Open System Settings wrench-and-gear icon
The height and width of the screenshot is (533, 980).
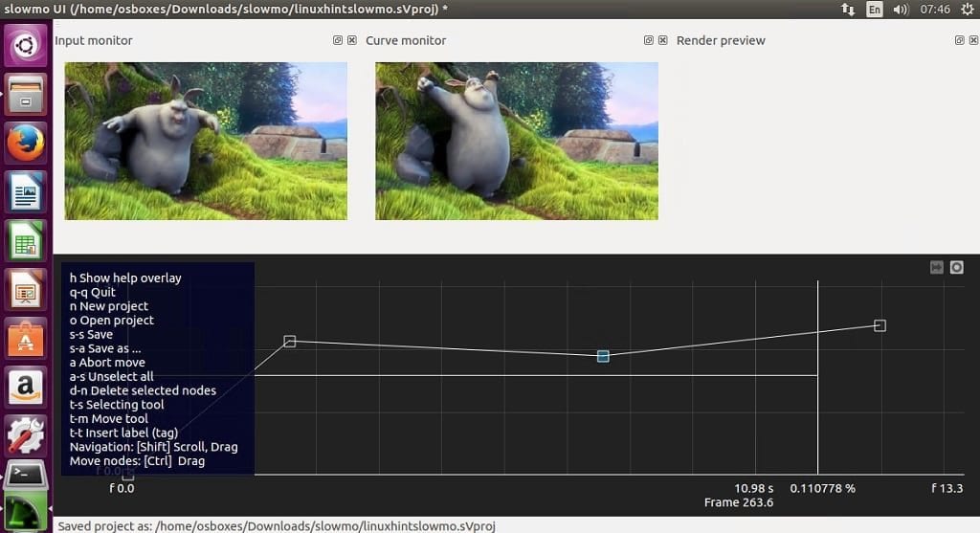click(26, 436)
